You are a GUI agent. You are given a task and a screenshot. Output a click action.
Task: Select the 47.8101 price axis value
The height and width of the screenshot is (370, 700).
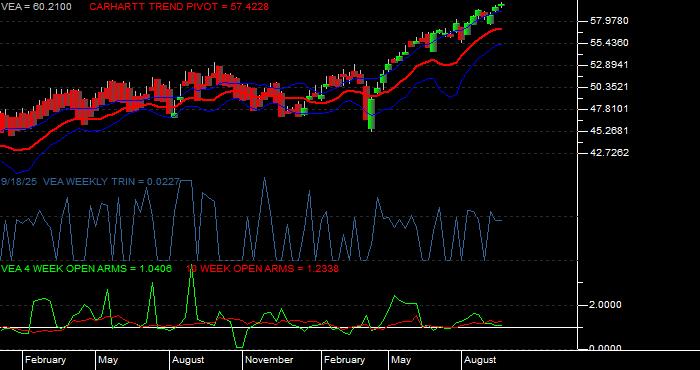click(609, 109)
